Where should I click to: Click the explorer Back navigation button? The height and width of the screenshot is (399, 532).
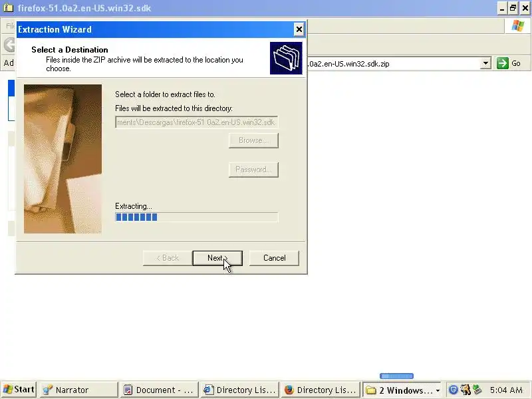(x=9, y=45)
